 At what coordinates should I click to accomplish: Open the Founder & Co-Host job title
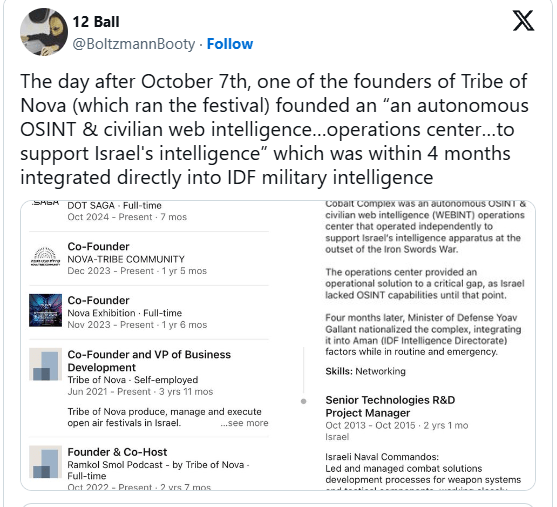tap(117, 452)
